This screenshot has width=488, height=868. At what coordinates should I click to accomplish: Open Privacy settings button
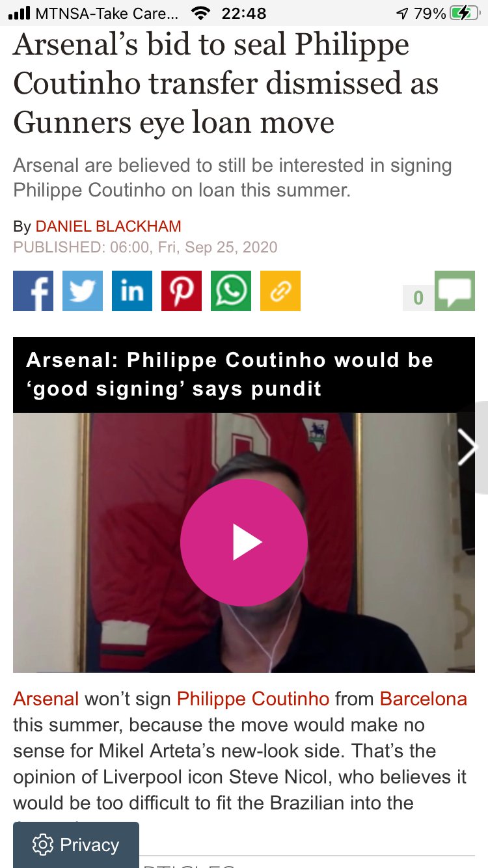coord(76,845)
